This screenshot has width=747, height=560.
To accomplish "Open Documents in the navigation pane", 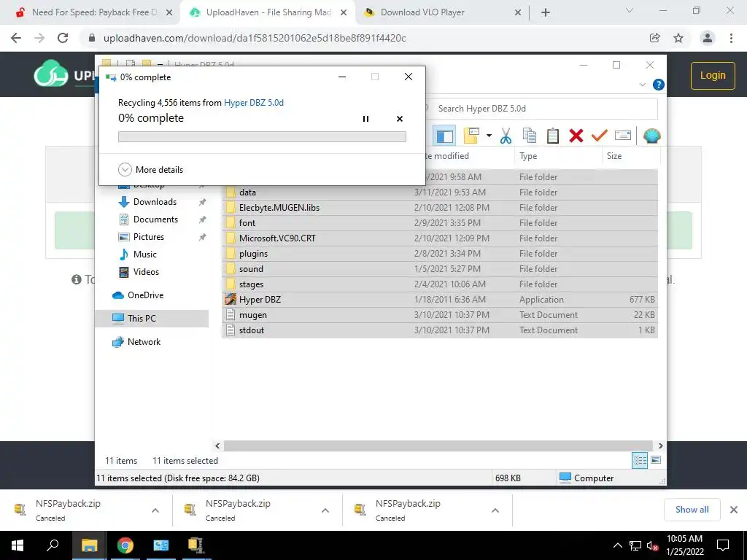I will 155,219.
